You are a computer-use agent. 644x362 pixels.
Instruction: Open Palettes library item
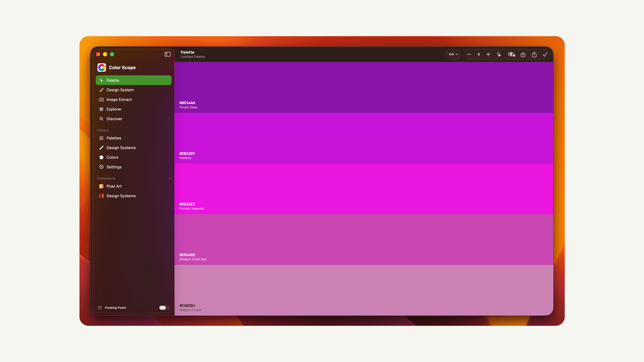(134, 138)
